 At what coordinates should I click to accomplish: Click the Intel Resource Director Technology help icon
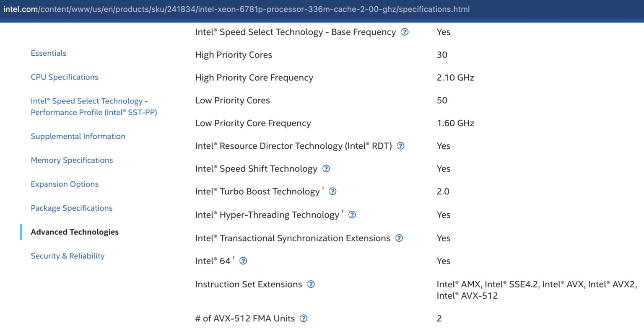coord(400,146)
